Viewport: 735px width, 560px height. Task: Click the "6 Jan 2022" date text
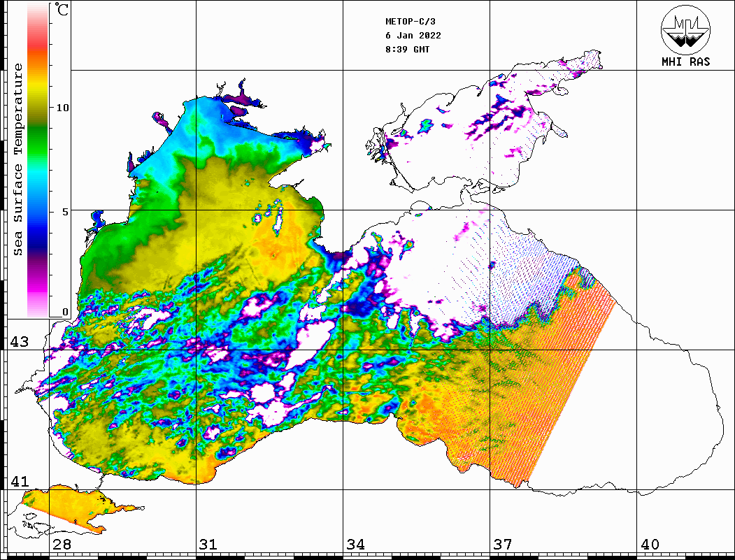413,36
